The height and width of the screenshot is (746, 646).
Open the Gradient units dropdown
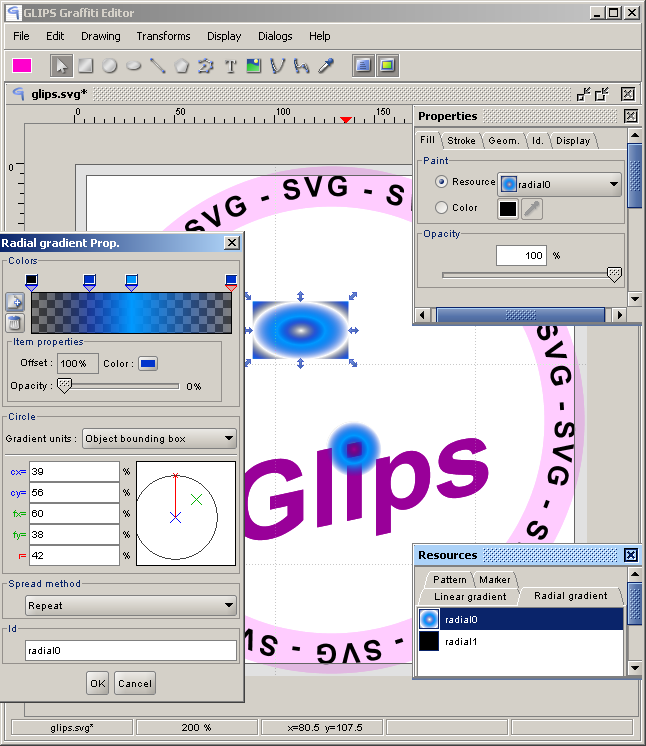pyautogui.click(x=159, y=438)
